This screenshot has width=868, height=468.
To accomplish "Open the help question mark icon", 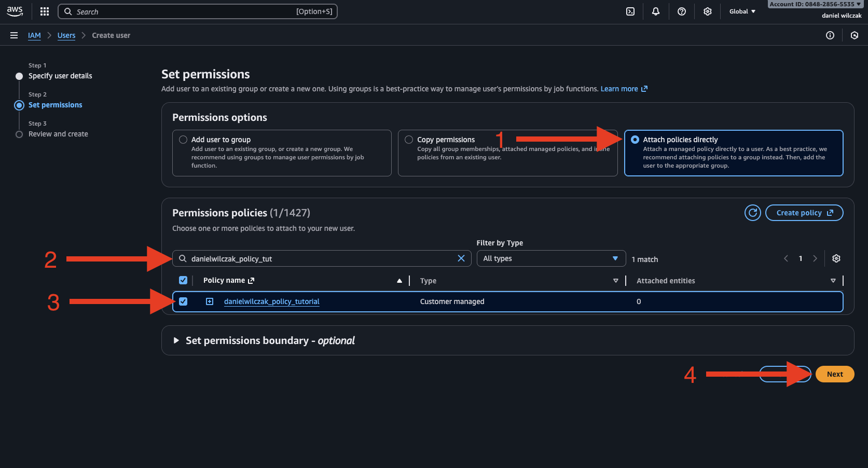I will tap(682, 11).
